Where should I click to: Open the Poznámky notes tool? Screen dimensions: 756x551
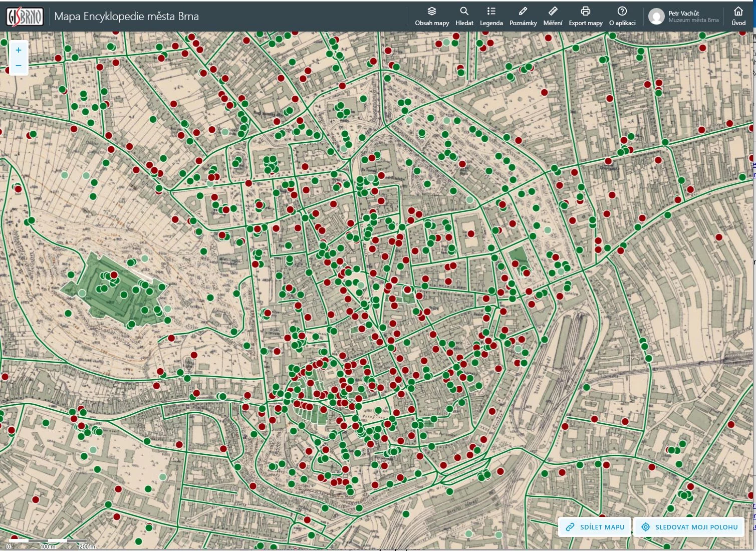tap(523, 16)
